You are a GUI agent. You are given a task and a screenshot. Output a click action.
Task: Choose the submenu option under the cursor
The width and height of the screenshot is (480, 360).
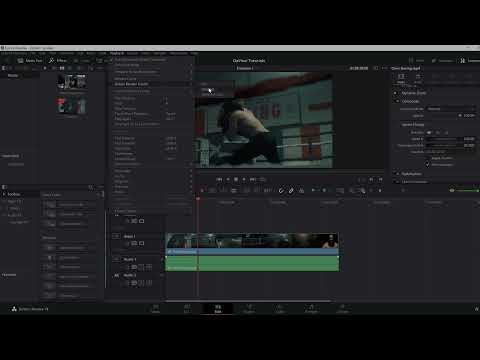[216, 90]
